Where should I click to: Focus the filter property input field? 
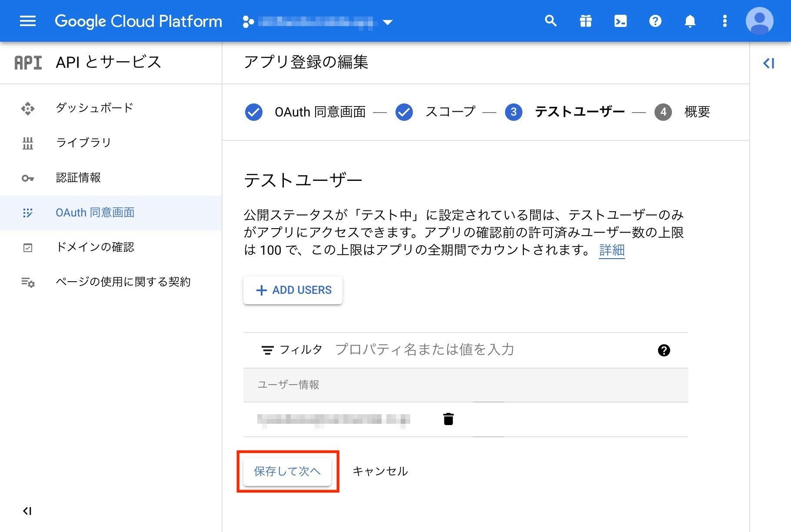tap(491, 350)
